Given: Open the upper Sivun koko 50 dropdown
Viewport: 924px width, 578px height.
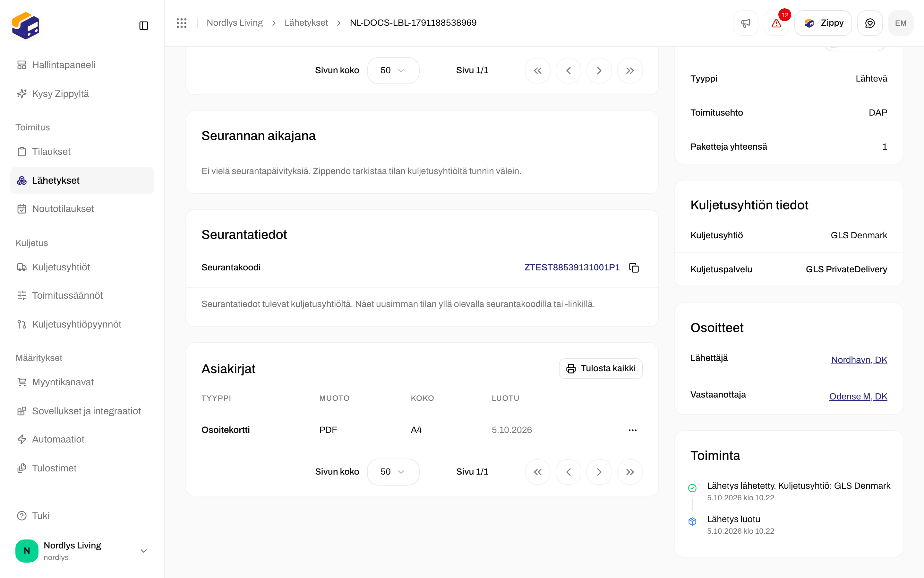Looking at the screenshot, I should pos(393,70).
